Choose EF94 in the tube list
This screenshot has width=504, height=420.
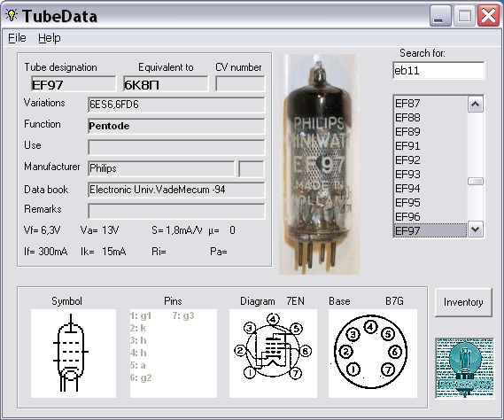click(430, 189)
